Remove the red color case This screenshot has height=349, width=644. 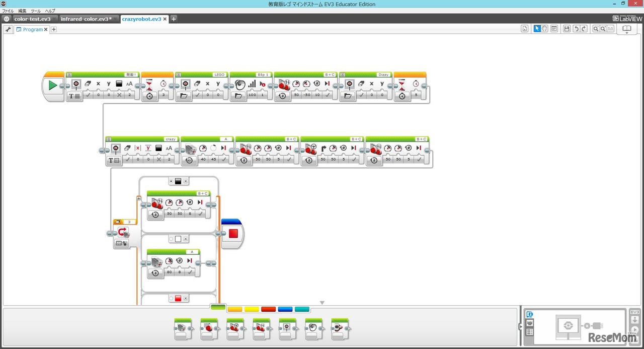(185, 298)
